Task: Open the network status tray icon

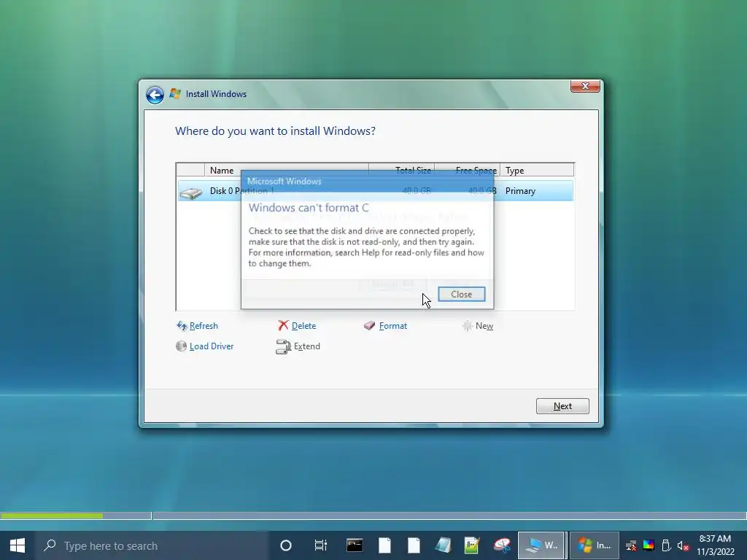Action: [631, 545]
